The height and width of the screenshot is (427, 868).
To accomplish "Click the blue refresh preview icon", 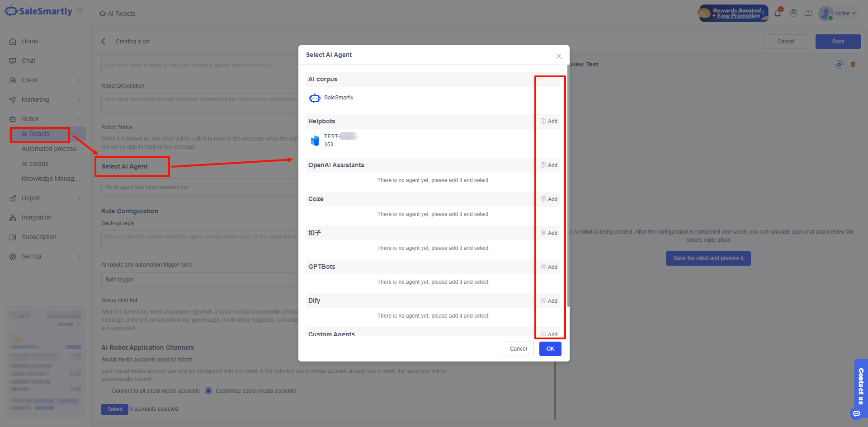I will tap(840, 65).
